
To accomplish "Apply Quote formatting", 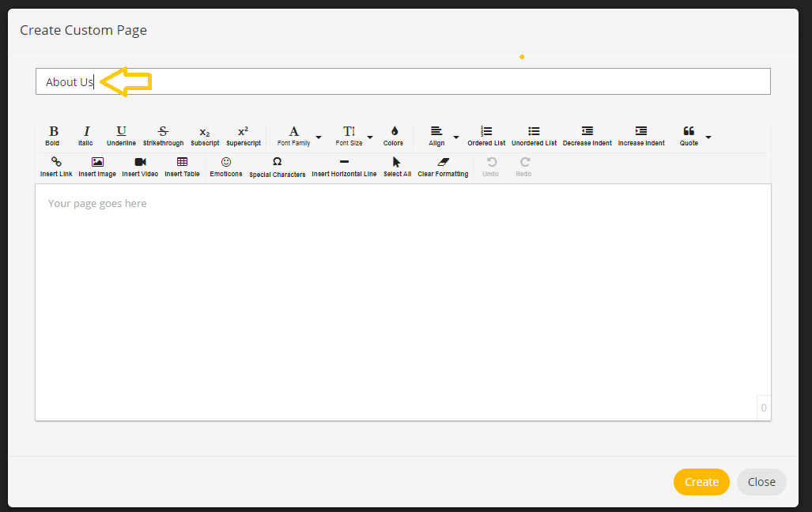I will click(x=689, y=136).
